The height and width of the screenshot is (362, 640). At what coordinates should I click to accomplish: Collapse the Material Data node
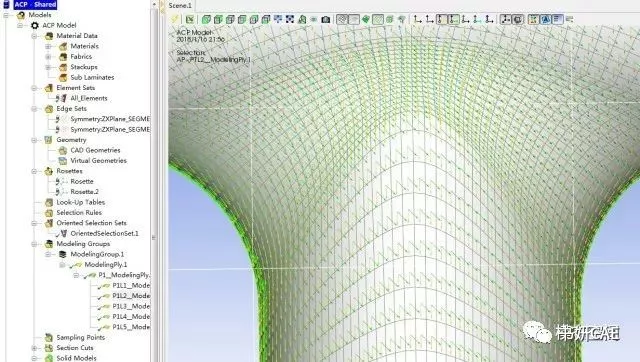(34, 36)
